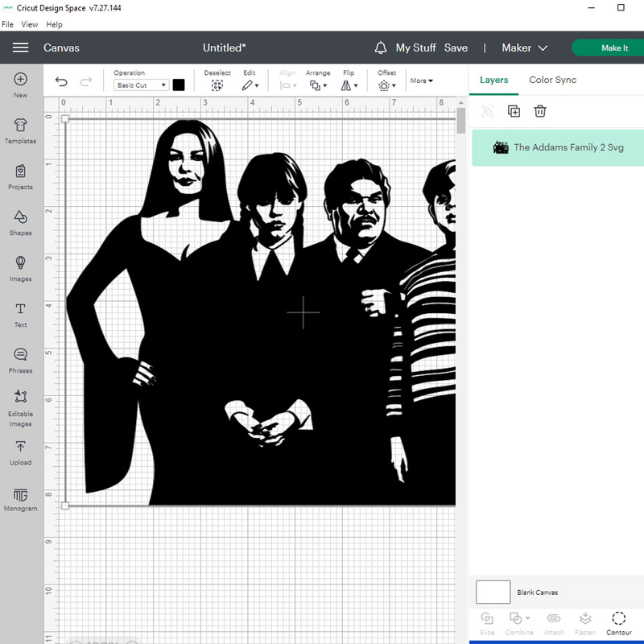This screenshot has height=644, width=644.
Task: Duplicate the layer using duplicate icon
Action: tap(514, 111)
